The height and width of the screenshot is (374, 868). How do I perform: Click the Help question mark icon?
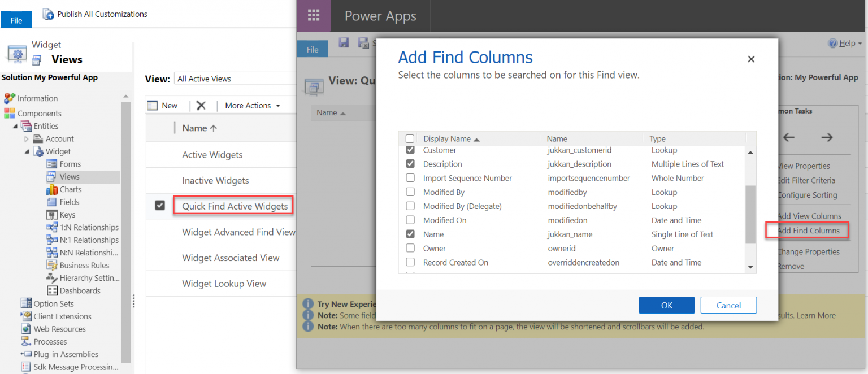832,44
